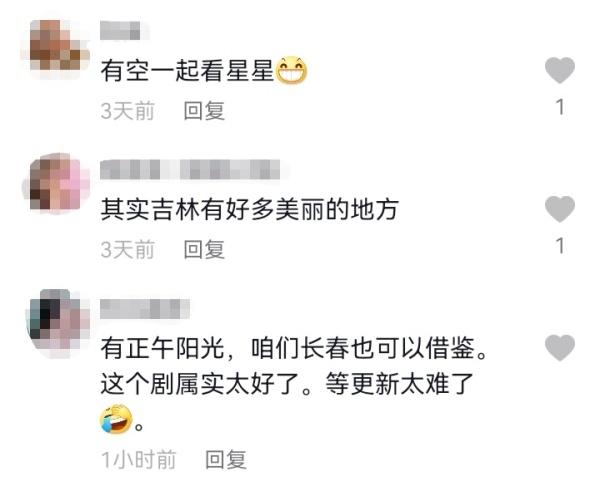Click the like count under the Jilin comment's heart

560,246
